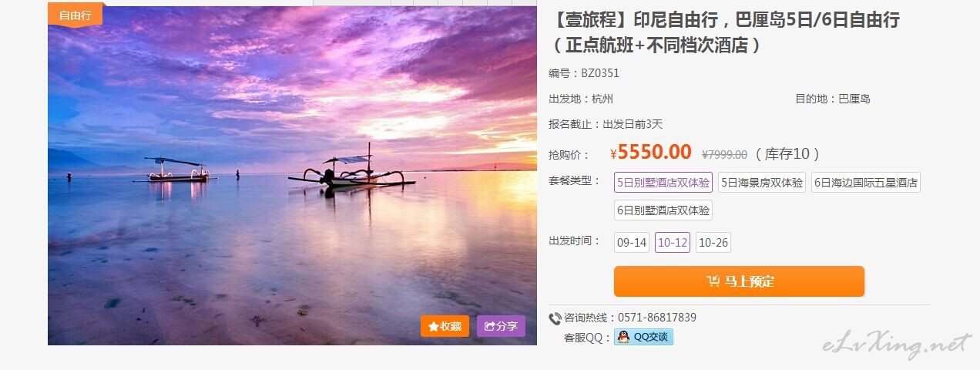Pick departure date 10-12

673,242
